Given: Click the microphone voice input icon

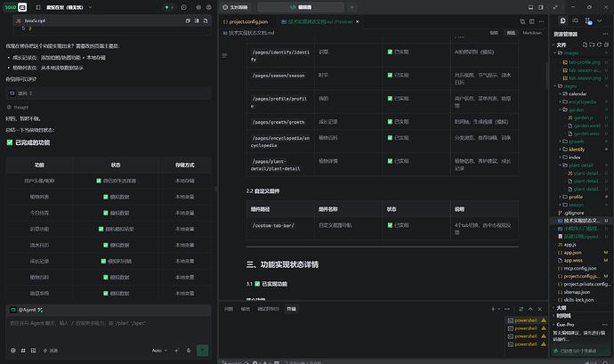Looking at the screenshot, I should [189, 351].
